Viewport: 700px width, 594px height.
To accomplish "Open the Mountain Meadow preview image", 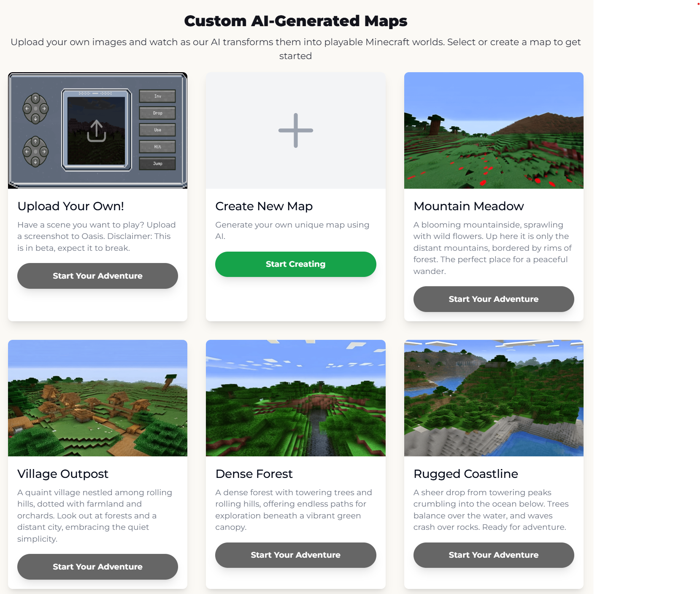I will tap(494, 130).
